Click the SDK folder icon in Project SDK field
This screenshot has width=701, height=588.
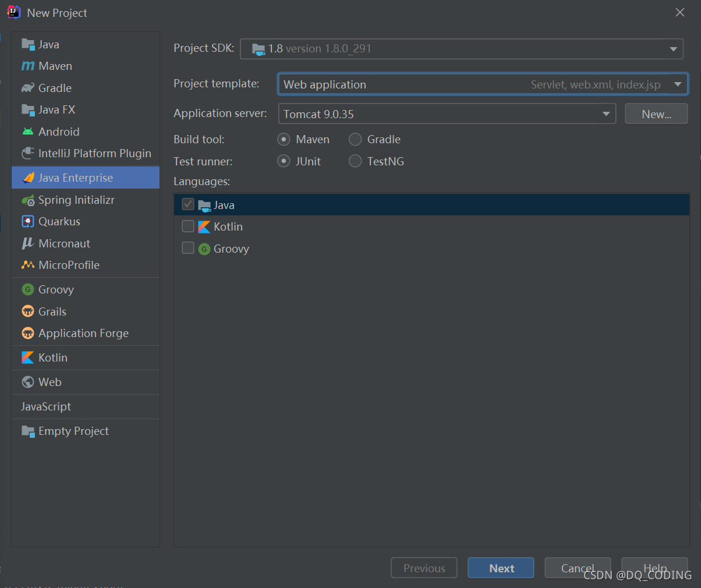tap(259, 49)
